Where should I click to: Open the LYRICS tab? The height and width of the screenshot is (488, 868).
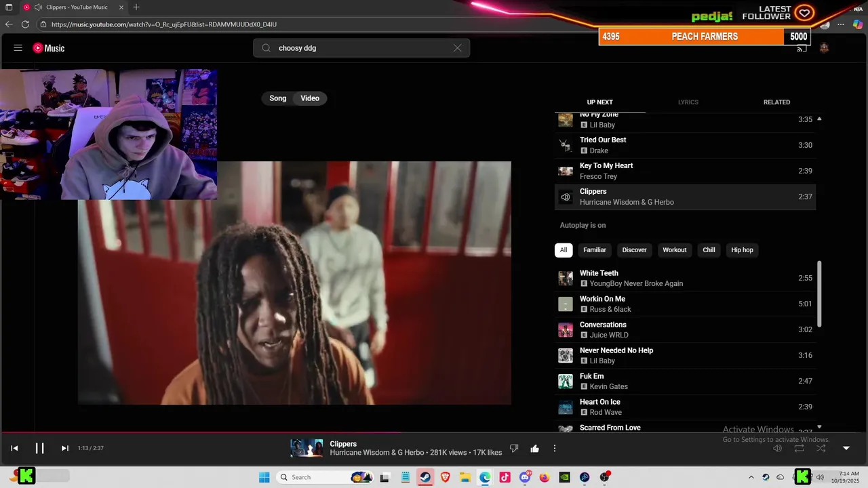pyautogui.click(x=688, y=102)
